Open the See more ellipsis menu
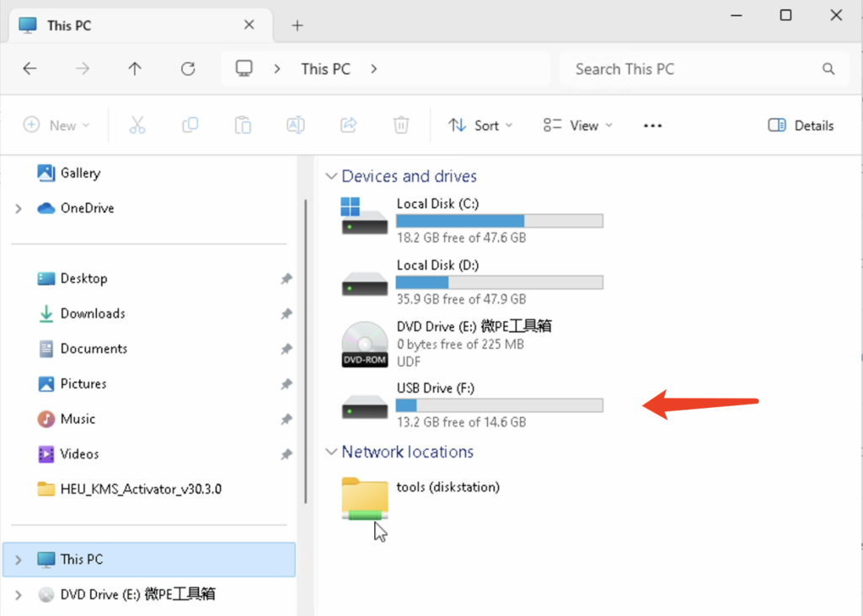 tap(652, 126)
